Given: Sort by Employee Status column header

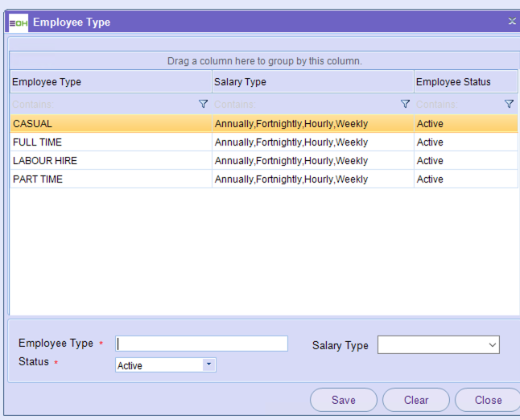Looking at the screenshot, I should coord(465,82).
